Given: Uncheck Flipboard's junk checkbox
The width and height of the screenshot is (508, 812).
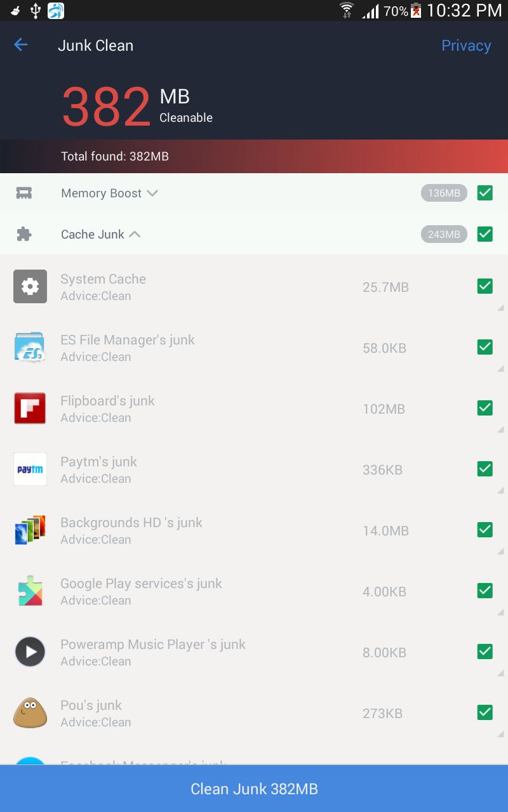Looking at the screenshot, I should pos(485,408).
